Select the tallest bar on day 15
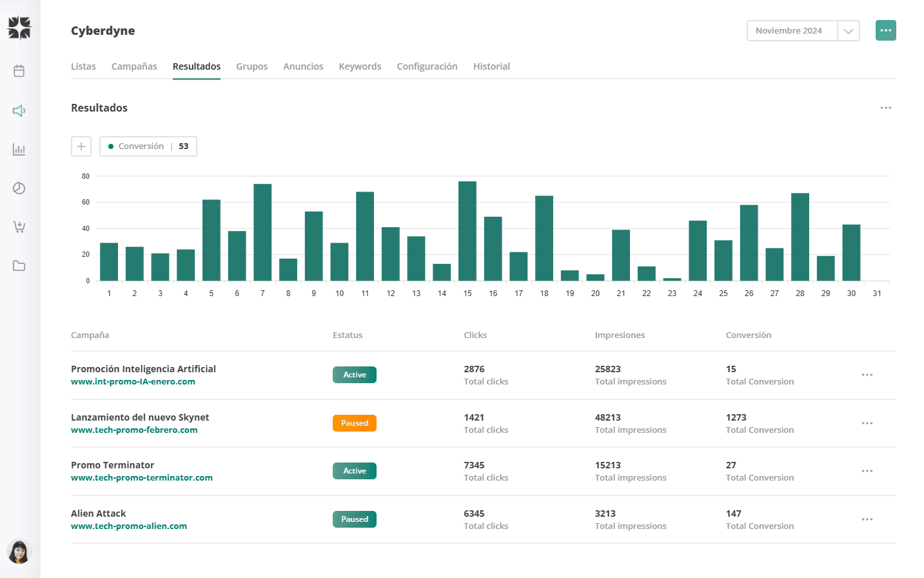 click(467, 232)
